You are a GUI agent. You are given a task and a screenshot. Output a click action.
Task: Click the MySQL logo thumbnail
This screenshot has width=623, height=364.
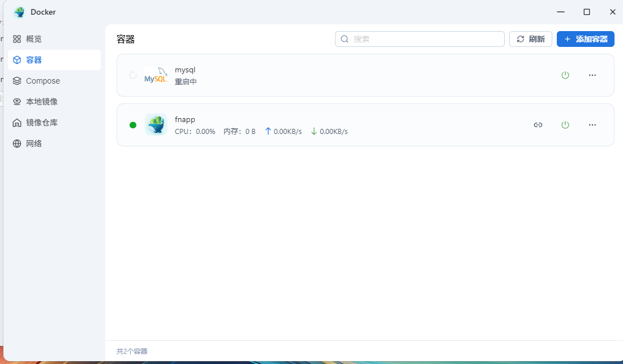156,75
